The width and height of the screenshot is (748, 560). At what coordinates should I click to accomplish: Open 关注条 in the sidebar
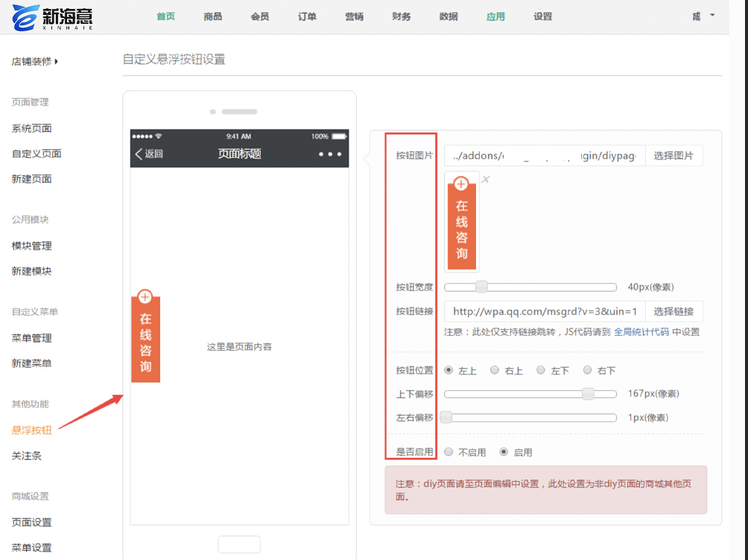click(27, 456)
